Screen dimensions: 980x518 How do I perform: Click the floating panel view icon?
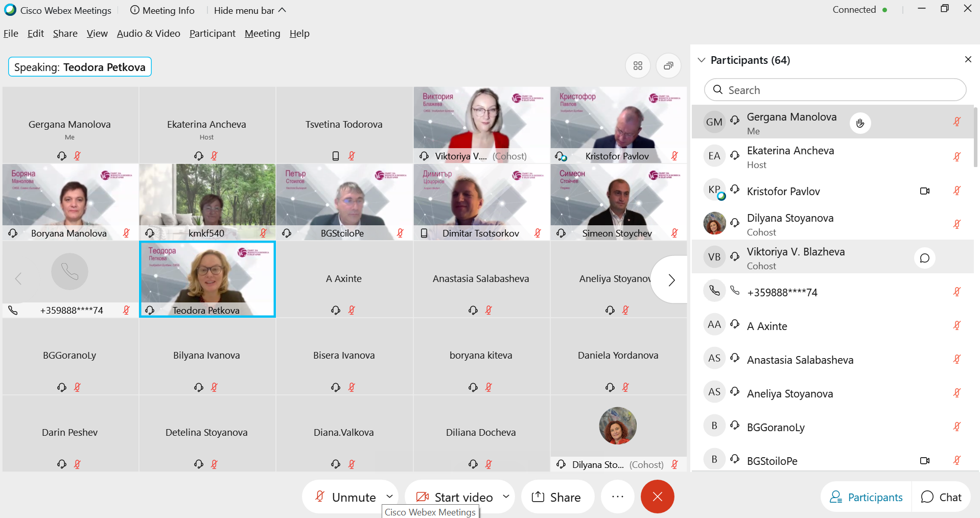point(668,66)
